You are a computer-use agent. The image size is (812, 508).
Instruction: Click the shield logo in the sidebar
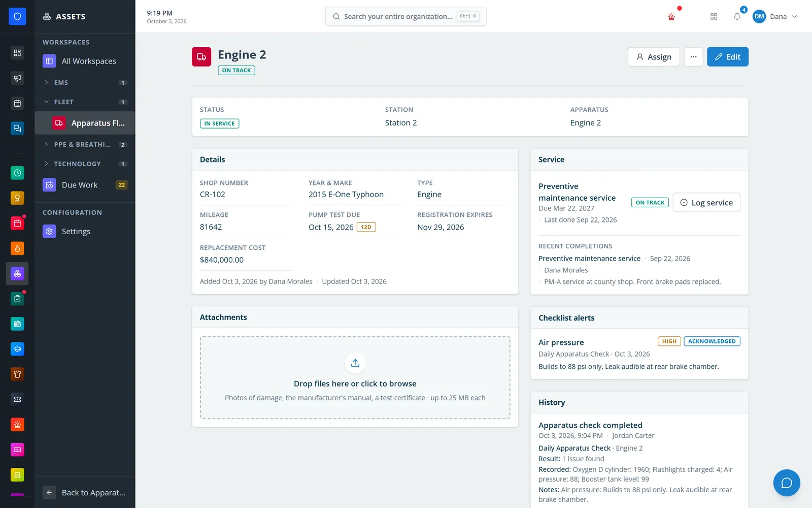point(17,17)
